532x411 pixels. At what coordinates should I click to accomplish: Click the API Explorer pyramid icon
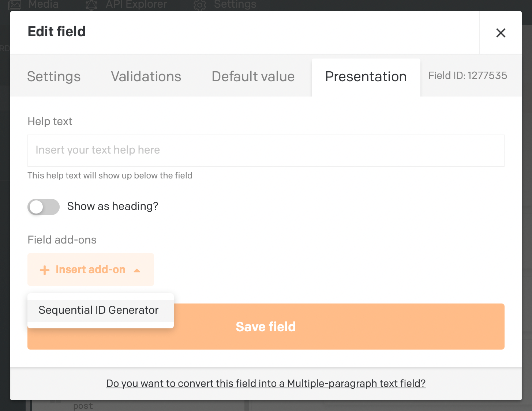coord(91,5)
